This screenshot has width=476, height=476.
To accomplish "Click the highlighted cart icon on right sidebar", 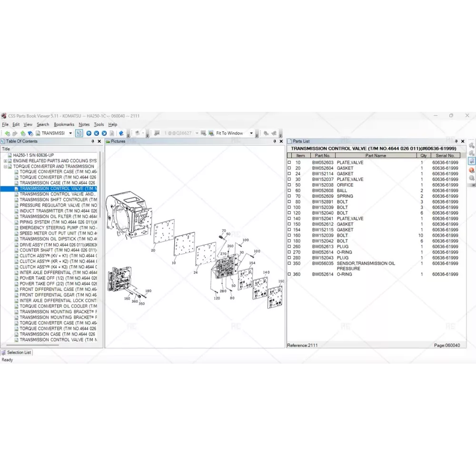I will 471,161.
